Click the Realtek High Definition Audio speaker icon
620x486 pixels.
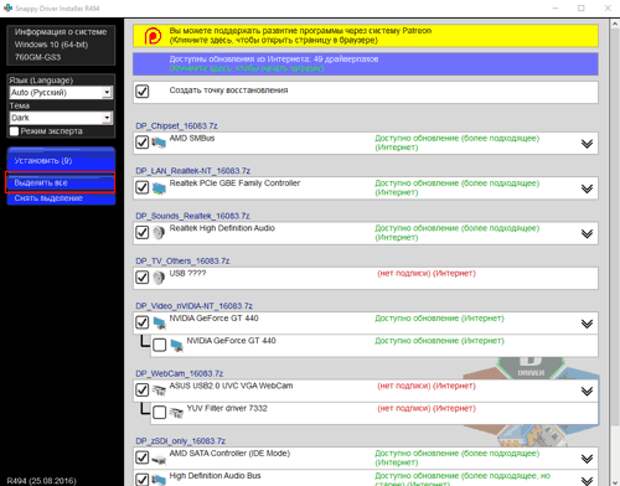click(159, 233)
